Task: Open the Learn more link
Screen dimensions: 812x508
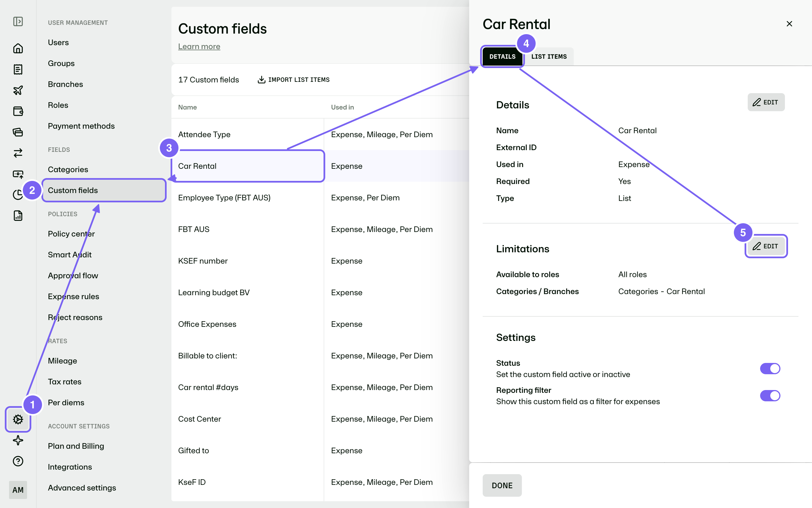Action: [x=199, y=46]
